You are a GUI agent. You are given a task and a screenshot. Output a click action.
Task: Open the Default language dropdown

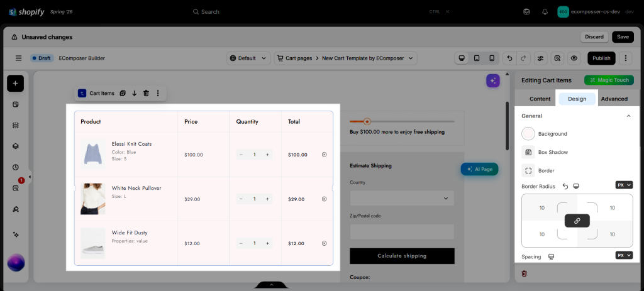click(248, 58)
